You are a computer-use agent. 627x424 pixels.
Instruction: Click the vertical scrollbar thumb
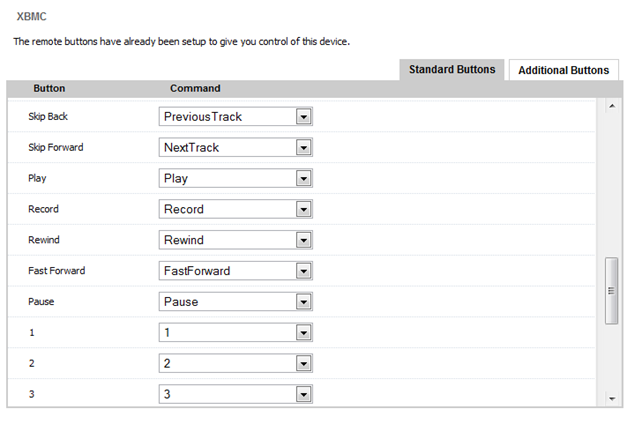(x=612, y=290)
